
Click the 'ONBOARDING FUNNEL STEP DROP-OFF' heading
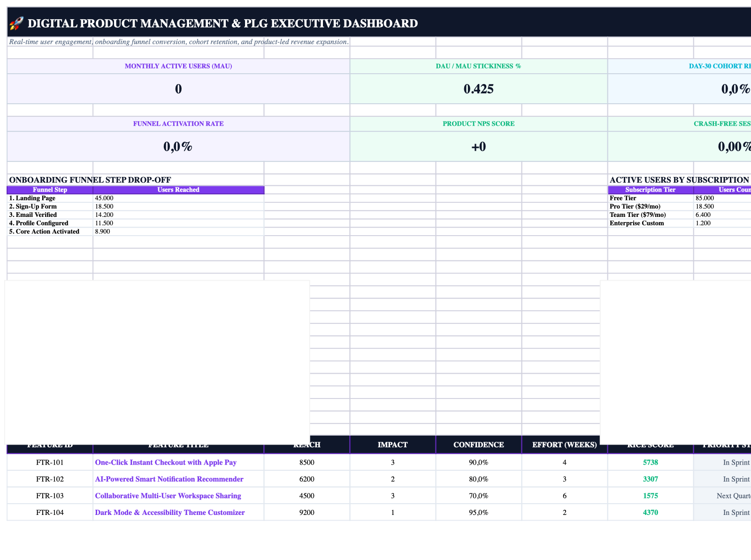(x=90, y=180)
